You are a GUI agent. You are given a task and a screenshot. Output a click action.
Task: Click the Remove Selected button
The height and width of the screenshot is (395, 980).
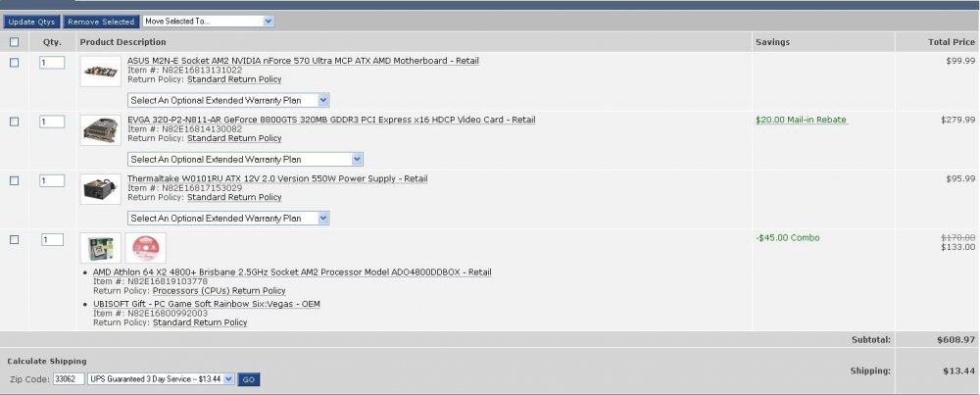click(101, 22)
